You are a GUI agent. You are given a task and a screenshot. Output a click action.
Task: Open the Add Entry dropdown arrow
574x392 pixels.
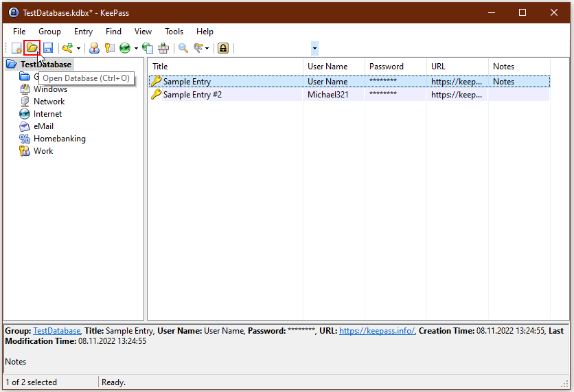[x=78, y=48]
